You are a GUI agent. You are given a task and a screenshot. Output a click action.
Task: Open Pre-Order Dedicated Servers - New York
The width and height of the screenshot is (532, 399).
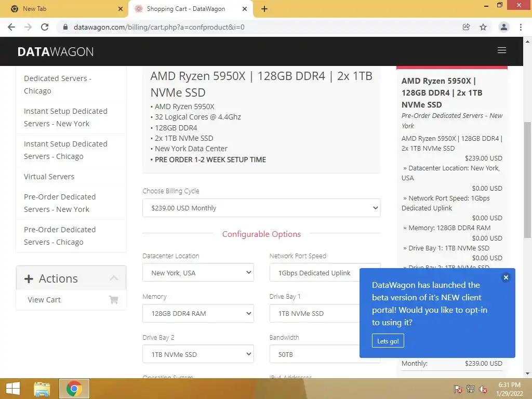(x=60, y=203)
